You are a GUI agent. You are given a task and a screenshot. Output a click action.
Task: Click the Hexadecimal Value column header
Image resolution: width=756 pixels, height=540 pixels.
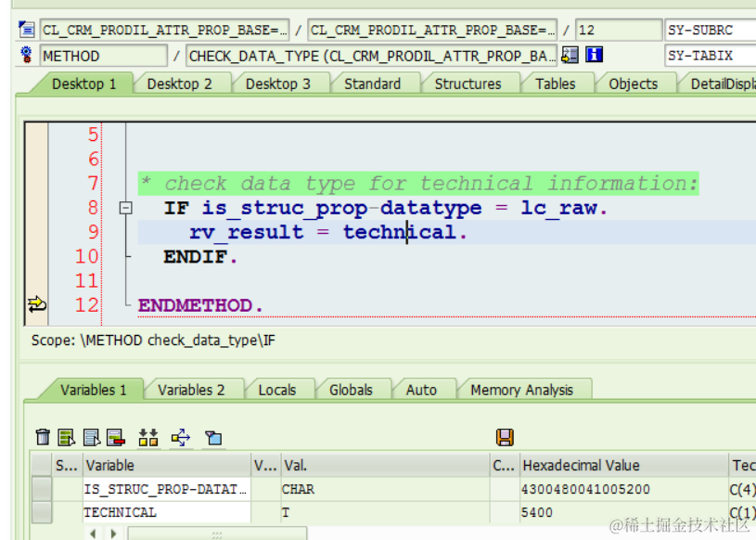tap(624, 465)
